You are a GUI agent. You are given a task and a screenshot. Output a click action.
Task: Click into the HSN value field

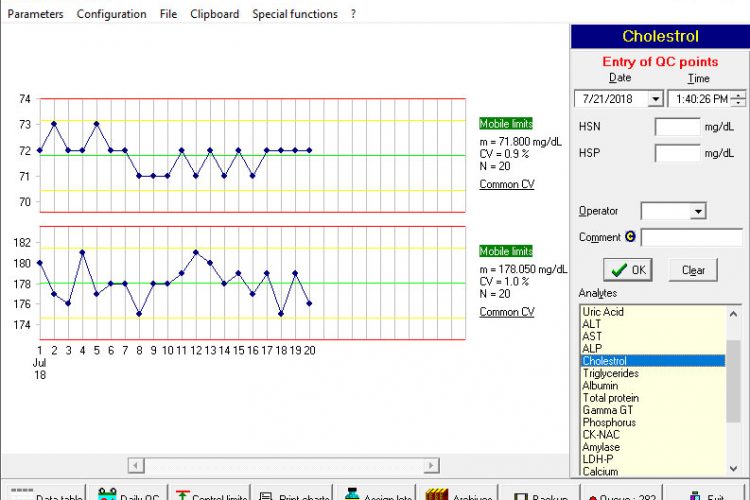pos(677,127)
